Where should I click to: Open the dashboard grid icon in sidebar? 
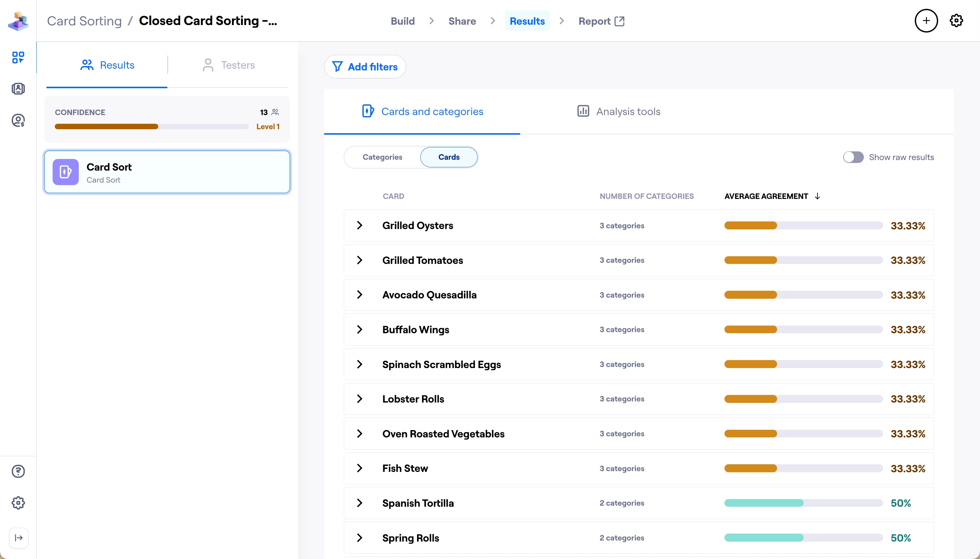[18, 58]
